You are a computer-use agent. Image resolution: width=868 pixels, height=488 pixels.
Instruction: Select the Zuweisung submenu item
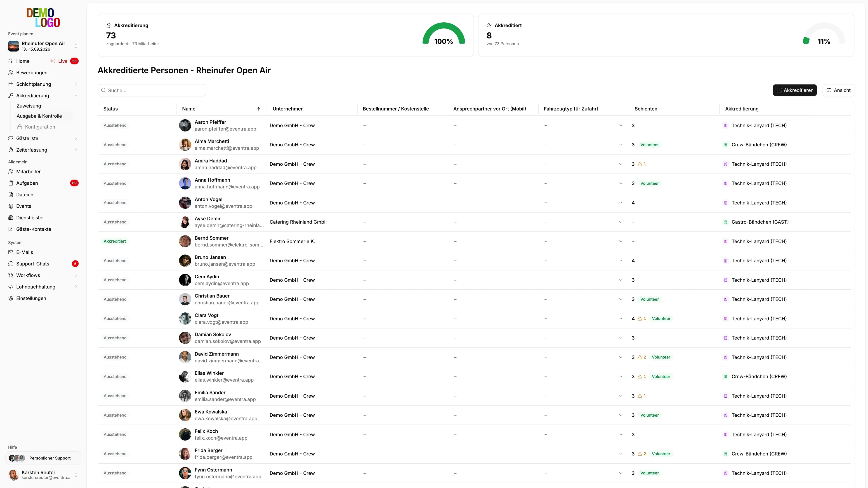point(29,106)
